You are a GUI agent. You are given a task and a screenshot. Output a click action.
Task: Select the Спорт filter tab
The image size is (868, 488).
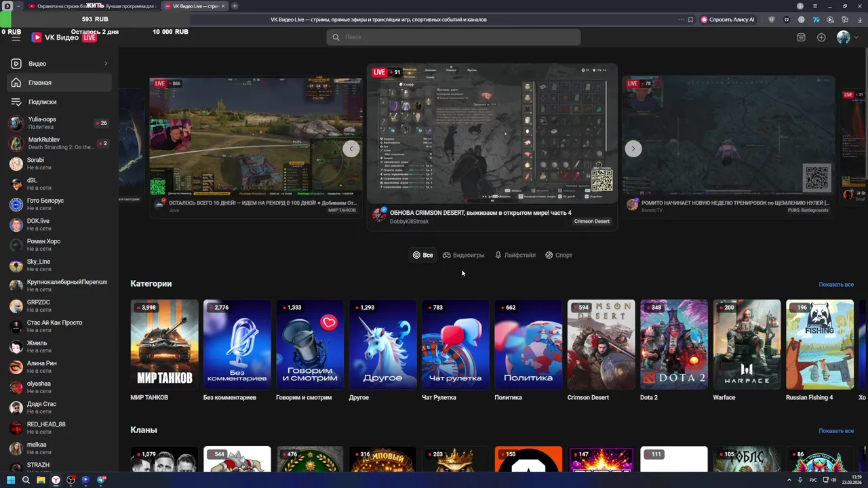[x=559, y=256]
